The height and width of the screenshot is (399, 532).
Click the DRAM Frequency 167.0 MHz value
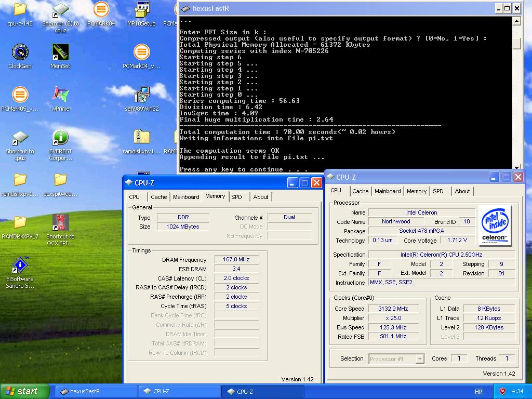236,259
